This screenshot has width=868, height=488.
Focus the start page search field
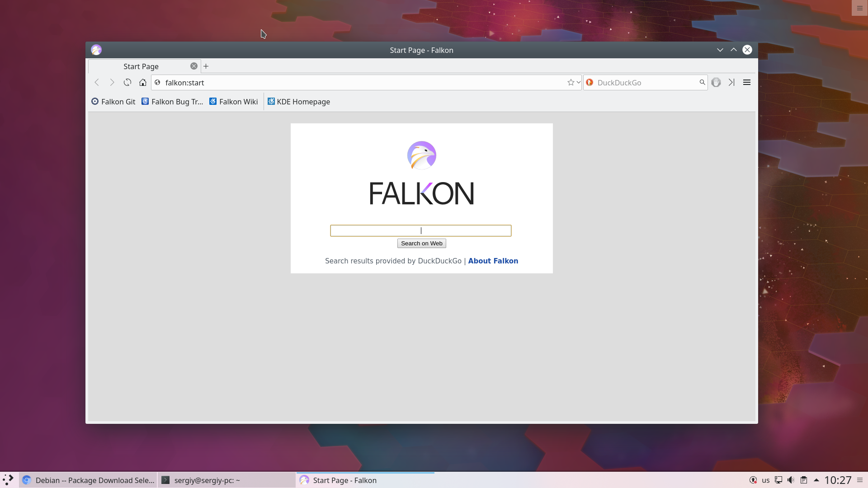421,230
